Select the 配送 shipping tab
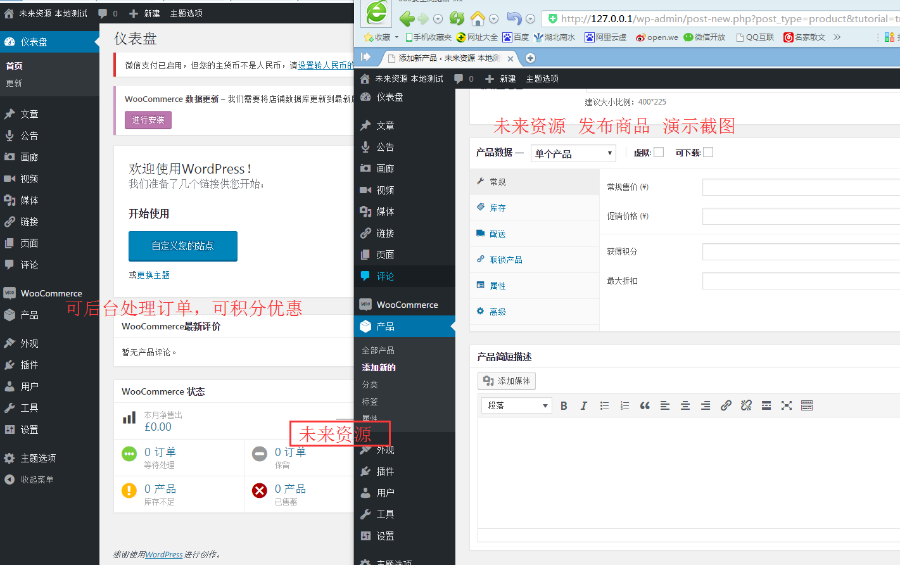Image resolution: width=900 pixels, height=565 pixels. tap(534, 234)
